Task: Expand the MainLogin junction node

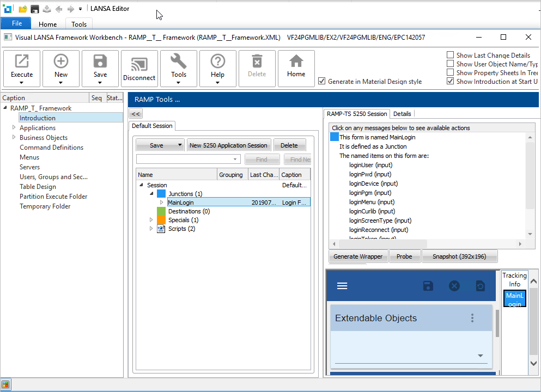Action: tap(161, 203)
